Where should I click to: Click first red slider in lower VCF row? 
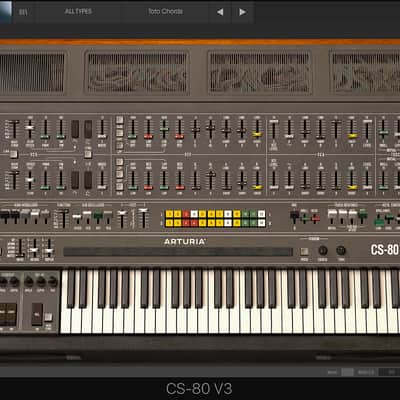click(x=148, y=188)
